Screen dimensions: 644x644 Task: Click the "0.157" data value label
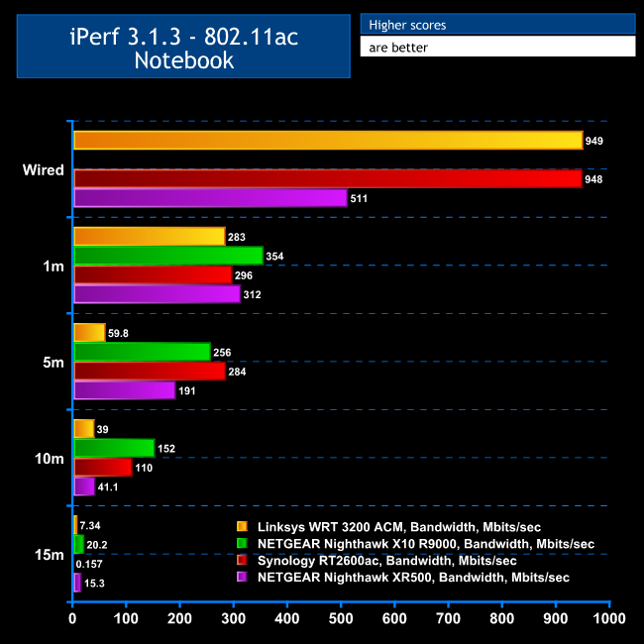pos(89,564)
